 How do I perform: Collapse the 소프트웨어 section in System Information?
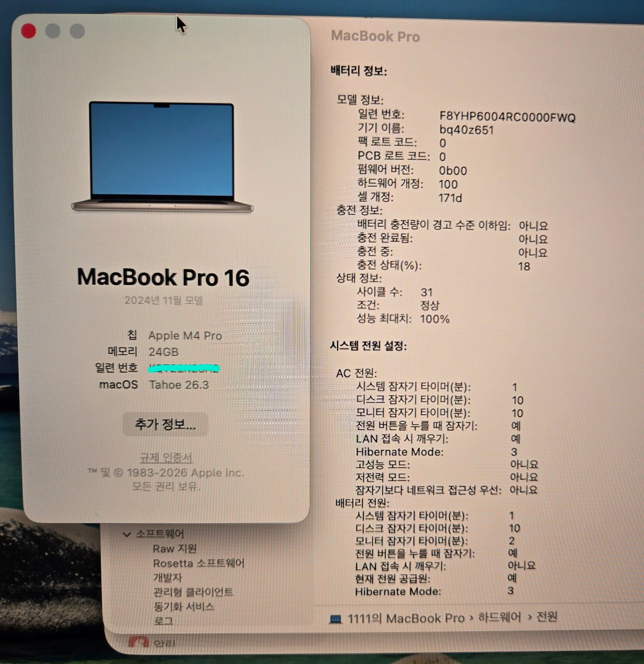click(x=127, y=534)
